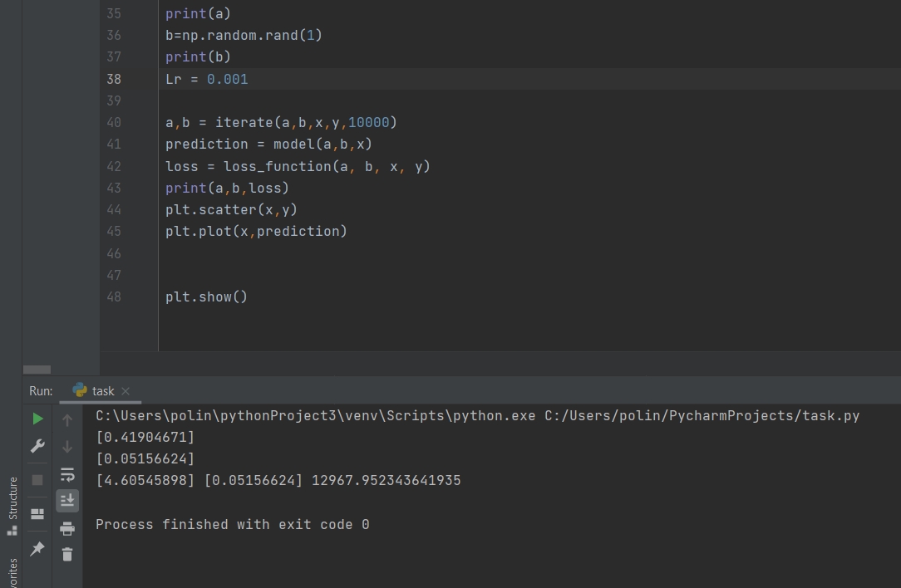Navigate up the stack trace
The height and width of the screenshot is (588, 901).
pos(67,419)
